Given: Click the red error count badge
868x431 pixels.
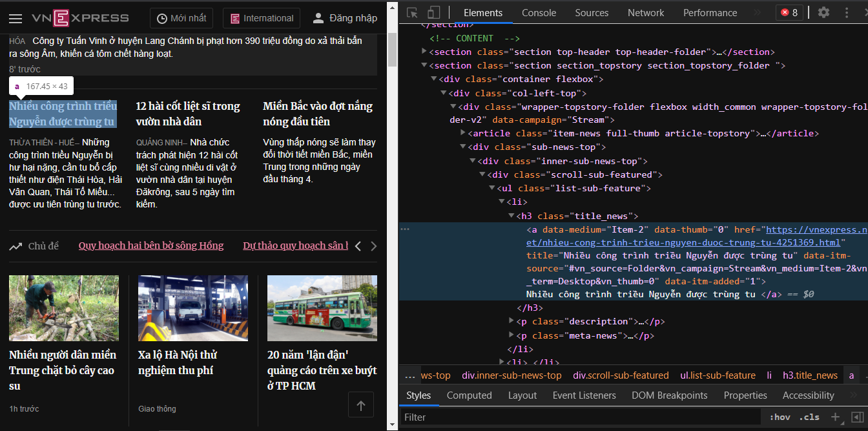Looking at the screenshot, I should [x=789, y=12].
